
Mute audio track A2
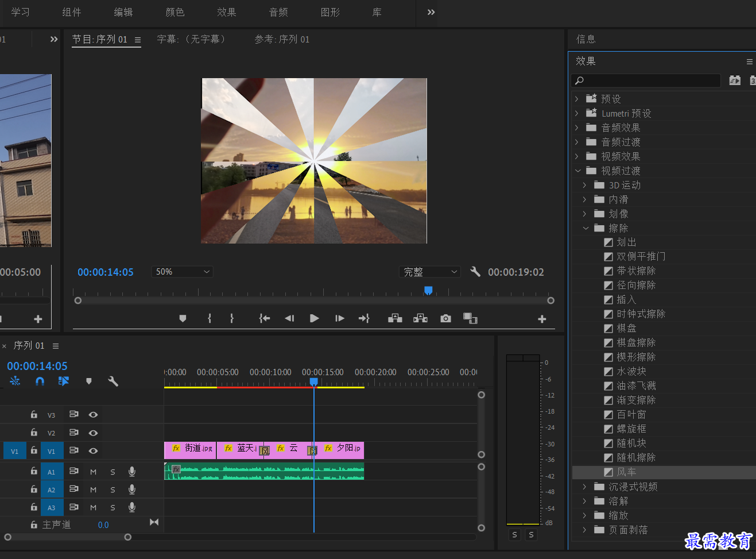[94, 490]
